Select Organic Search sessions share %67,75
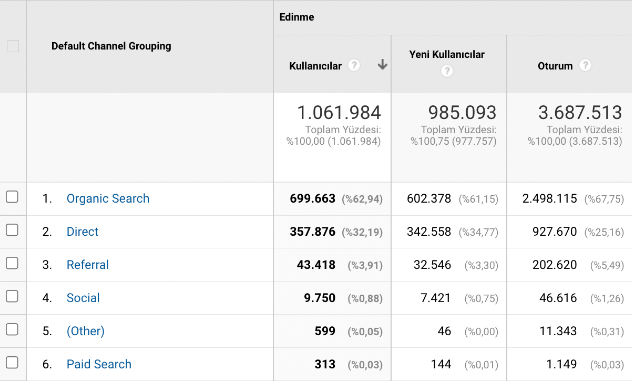 point(604,199)
